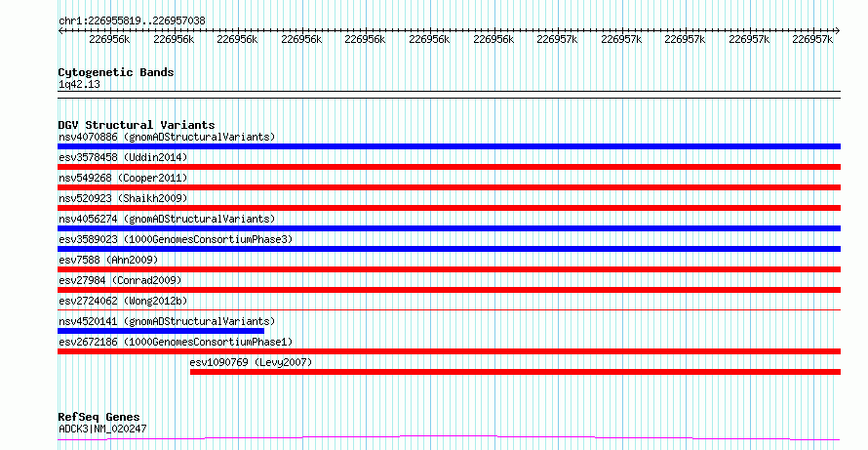Select the magenta ADCK3 gene line

[449, 438]
